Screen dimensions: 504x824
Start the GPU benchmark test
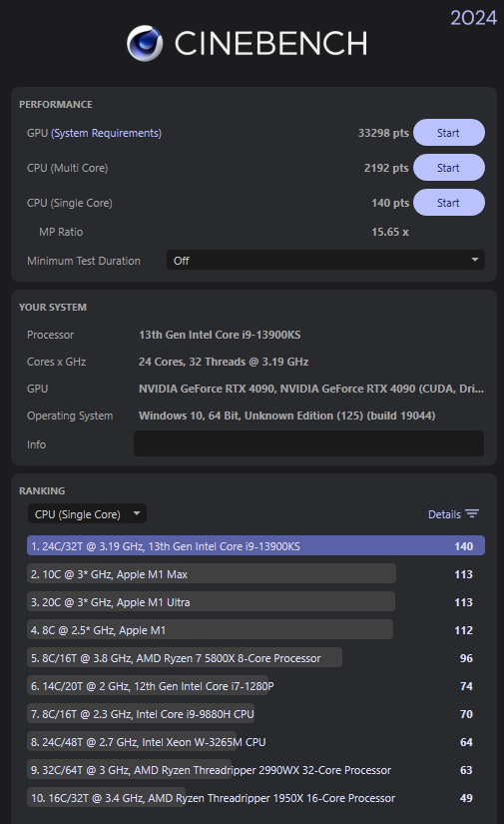(449, 133)
